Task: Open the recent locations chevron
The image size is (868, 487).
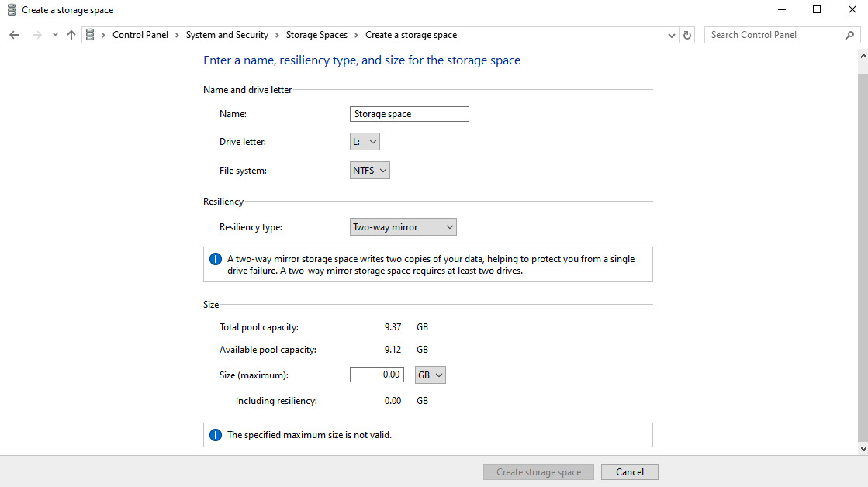Action: coord(55,35)
